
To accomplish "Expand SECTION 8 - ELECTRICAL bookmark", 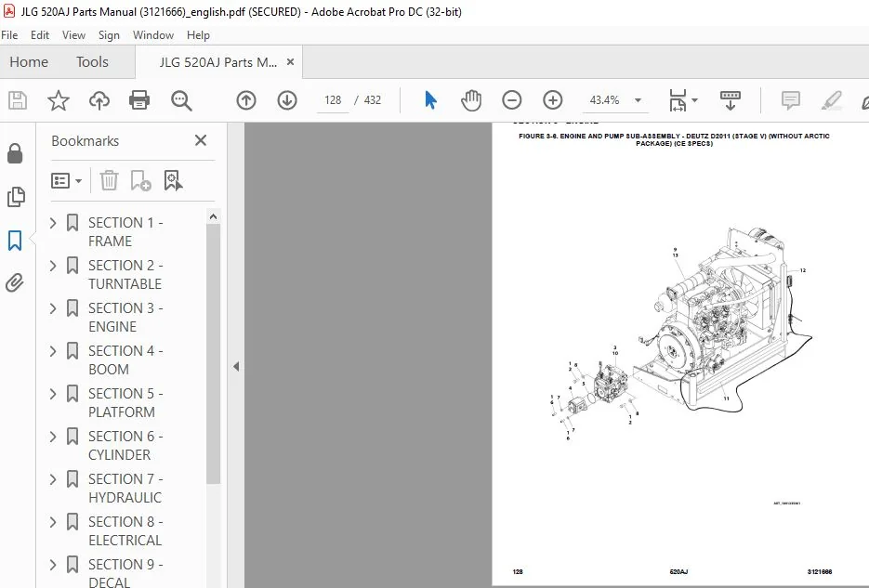I will (x=53, y=522).
